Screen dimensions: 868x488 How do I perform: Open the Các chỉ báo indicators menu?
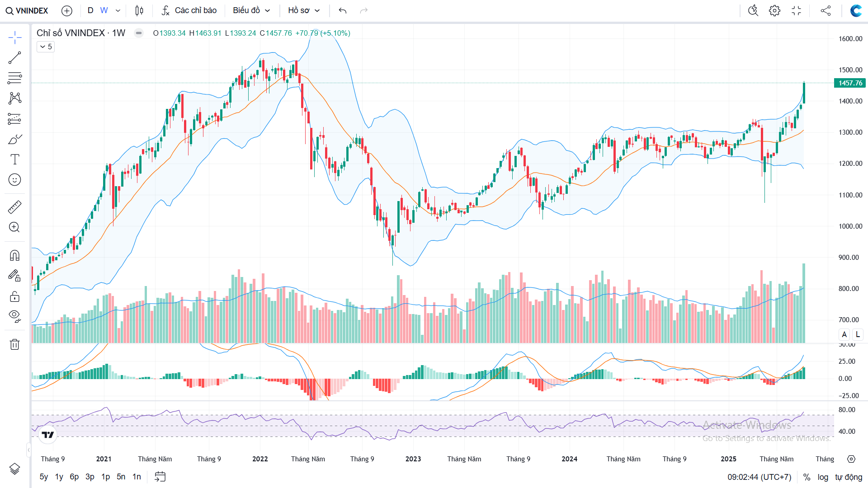tap(189, 10)
